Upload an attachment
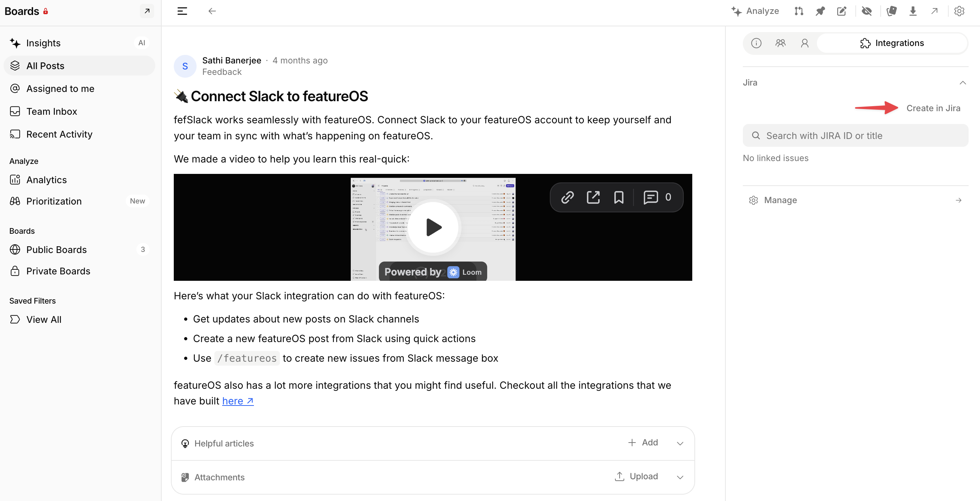This screenshot has height=501, width=980. tap(636, 476)
